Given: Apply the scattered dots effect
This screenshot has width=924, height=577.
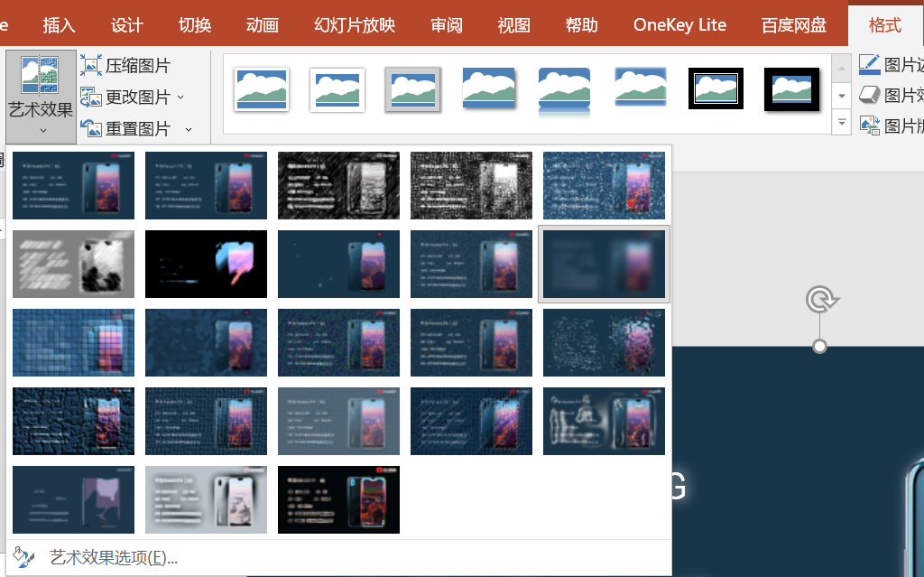Looking at the screenshot, I should (x=604, y=342).
